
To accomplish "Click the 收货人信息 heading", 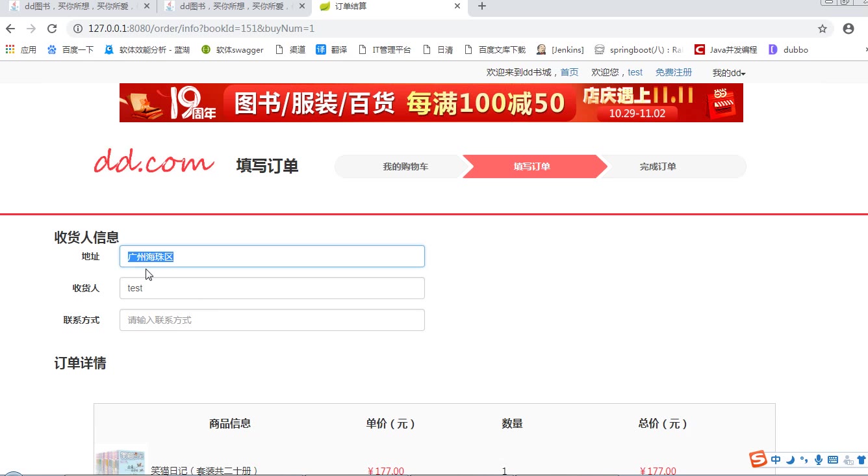I will point(86,237).
